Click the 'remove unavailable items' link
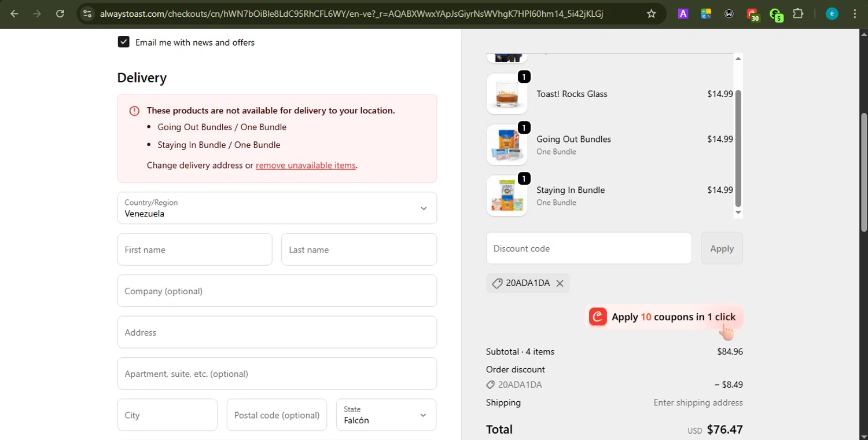 [x=306, y=165]
